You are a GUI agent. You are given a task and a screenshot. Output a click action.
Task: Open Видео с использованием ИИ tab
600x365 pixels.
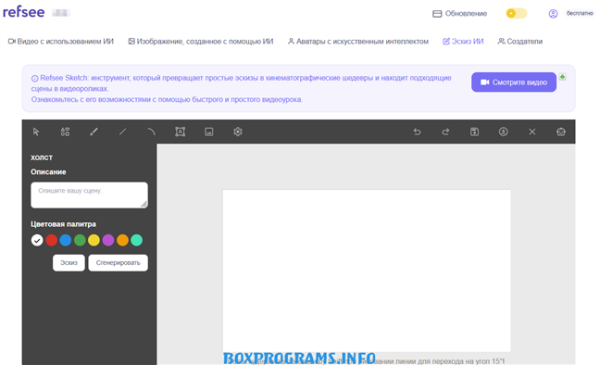coord(61,41)
